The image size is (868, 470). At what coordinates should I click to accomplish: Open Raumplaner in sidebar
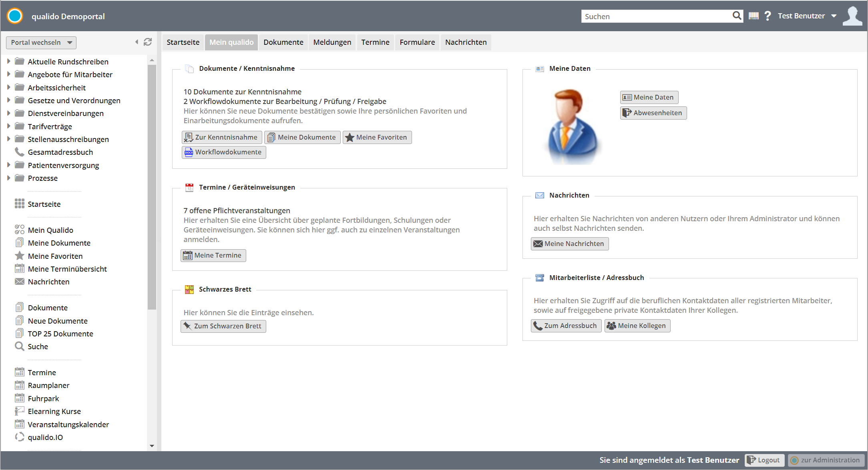click(48, 385)
